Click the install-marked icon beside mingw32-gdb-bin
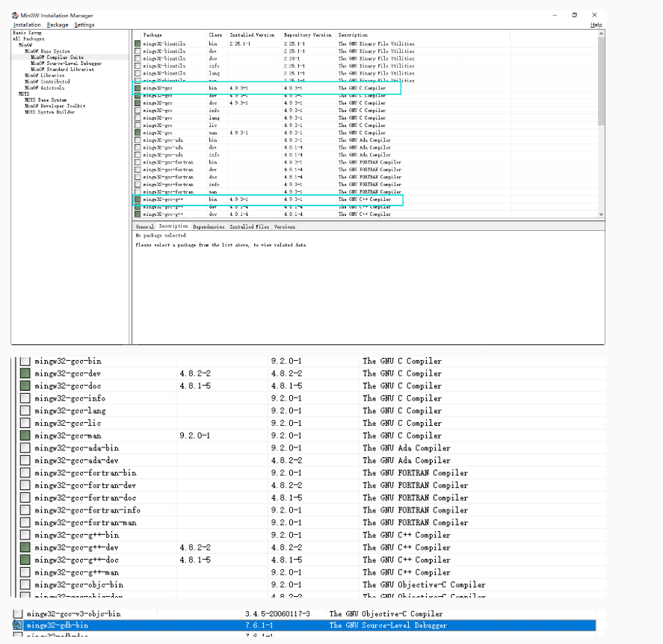Screen dimensions: 663x644 [x=17, y=625]
